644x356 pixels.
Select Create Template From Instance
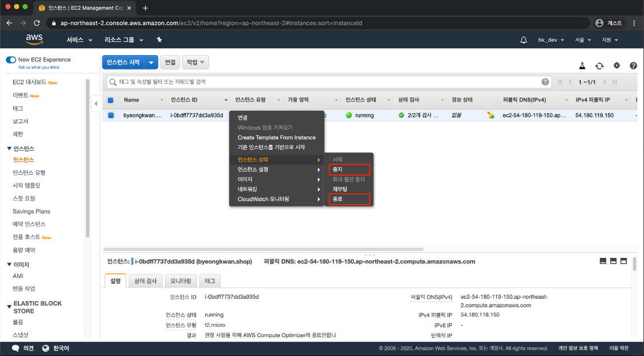277,138
